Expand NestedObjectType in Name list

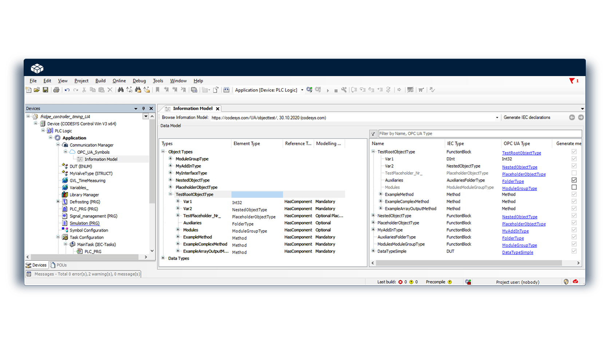[x=373, y=215]
